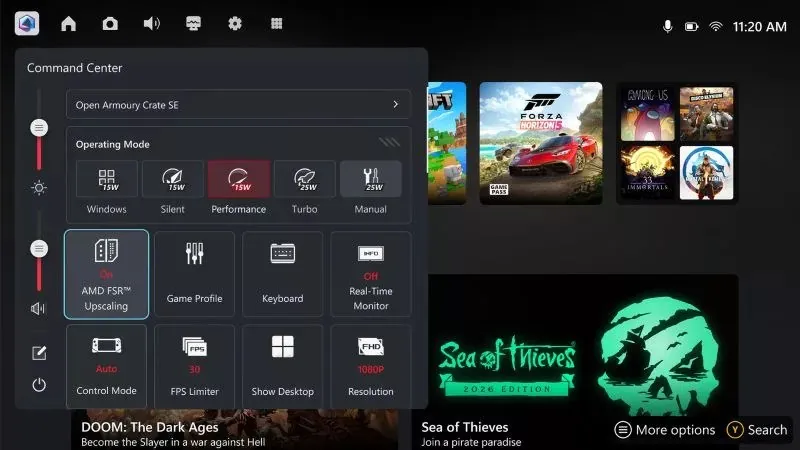
Task: Open the settings gear icon
Action: (x=235, y=23)
